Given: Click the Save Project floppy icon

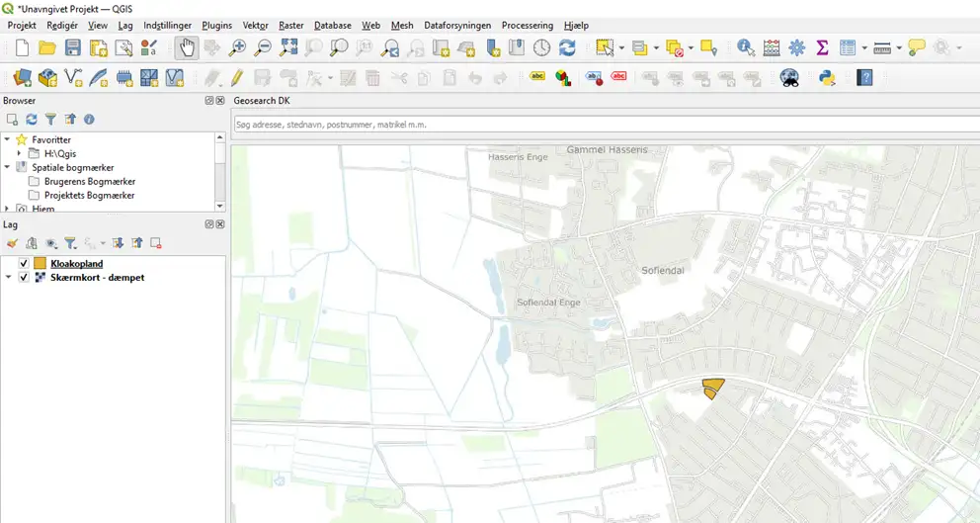Looking at the screenshot, I should (x=73, y=47).
